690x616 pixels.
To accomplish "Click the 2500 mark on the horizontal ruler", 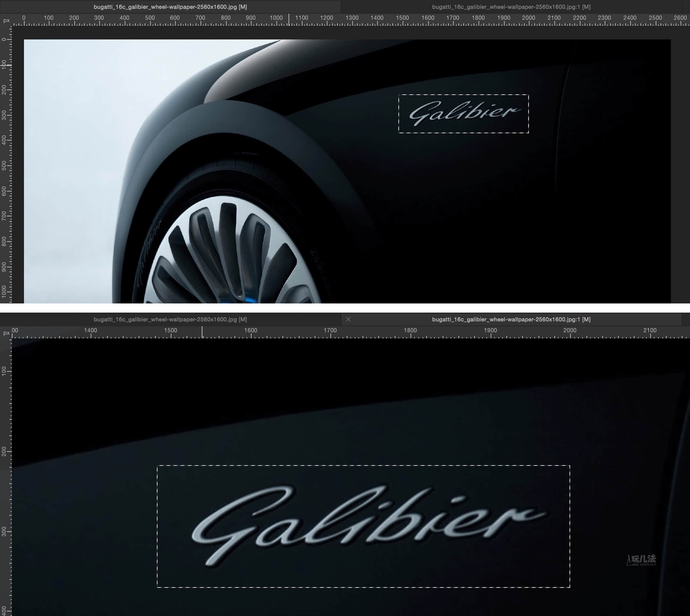I will [x=655, y=18].
